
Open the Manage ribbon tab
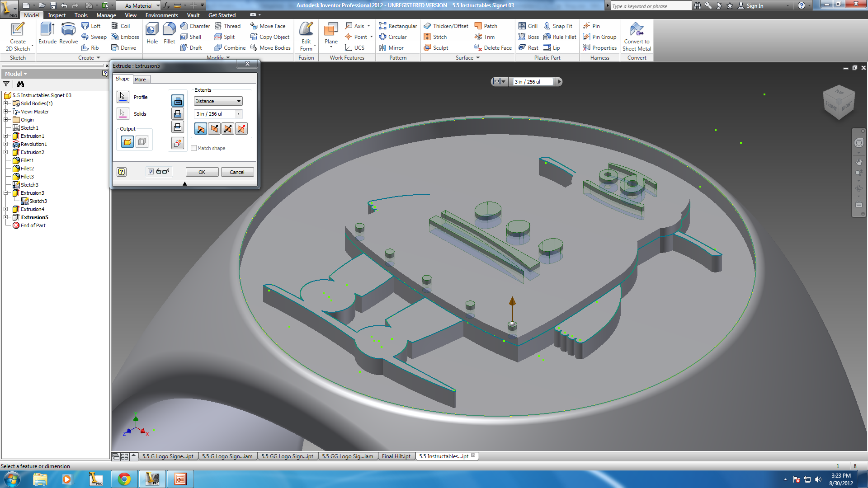coord(106,15)
